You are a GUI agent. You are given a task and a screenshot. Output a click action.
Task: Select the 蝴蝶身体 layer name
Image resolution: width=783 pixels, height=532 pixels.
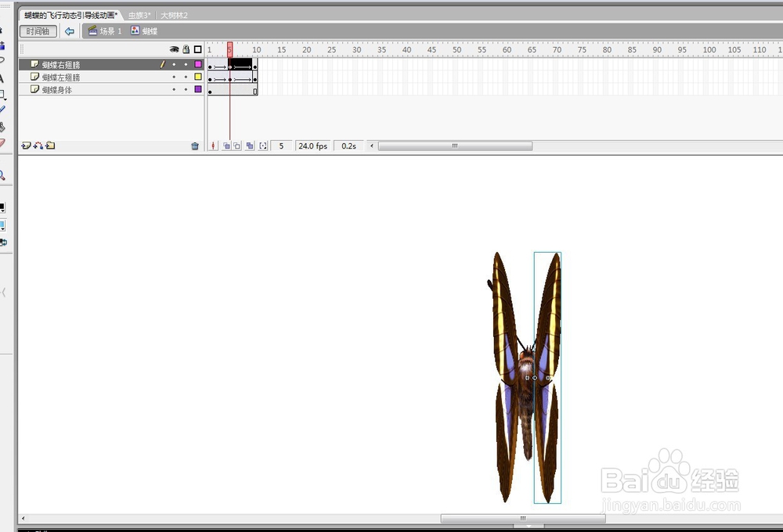tap(57, 90)
